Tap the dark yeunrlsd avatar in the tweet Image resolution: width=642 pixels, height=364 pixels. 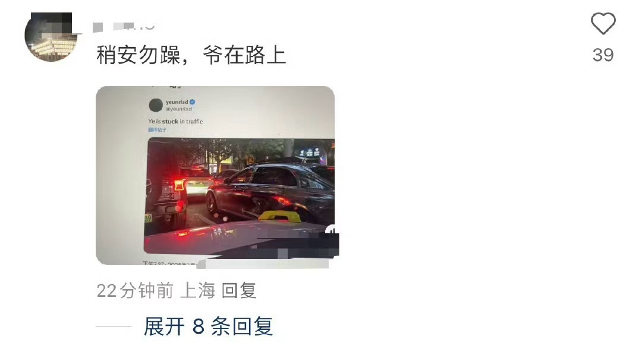point(156,105)
